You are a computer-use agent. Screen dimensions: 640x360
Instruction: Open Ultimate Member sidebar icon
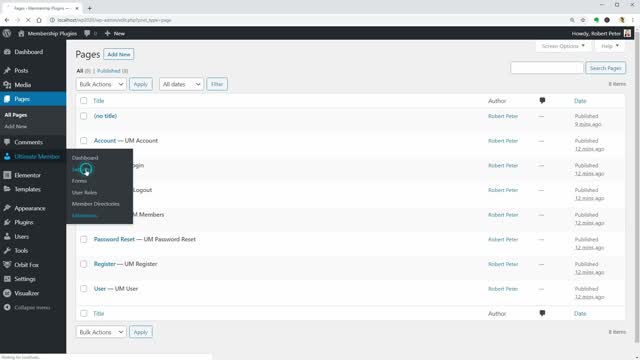tap(7, 157)
